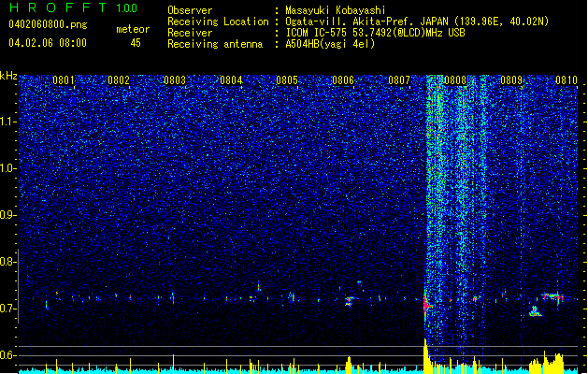Click time marker 0801
Viewport: 588px width, 374px height.
[x=64, y=80]
